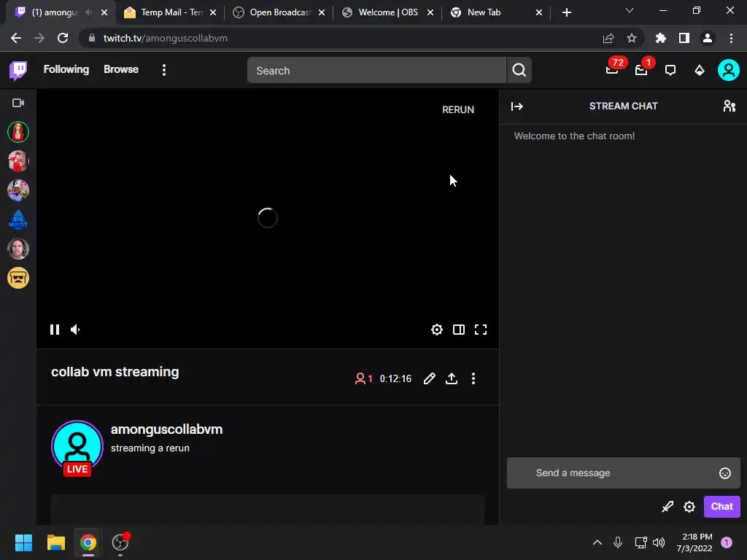
Task: Click the amonguscollabvm LIVE profile avatar
Action: [x=77, y=448]
